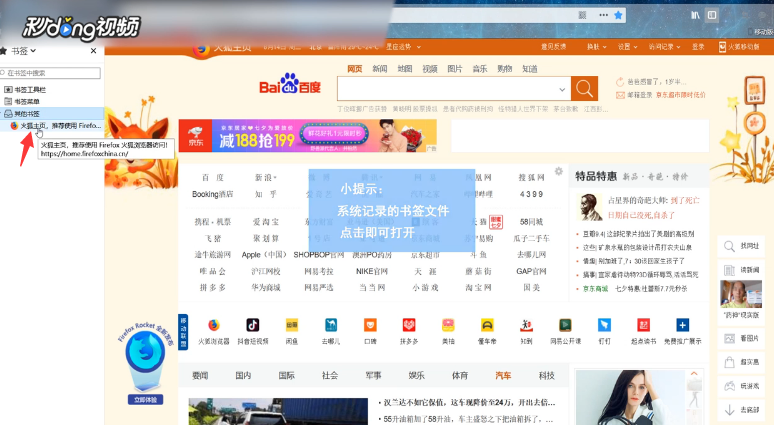Click the 找网址 magnifier icon

tap(730, 246)
